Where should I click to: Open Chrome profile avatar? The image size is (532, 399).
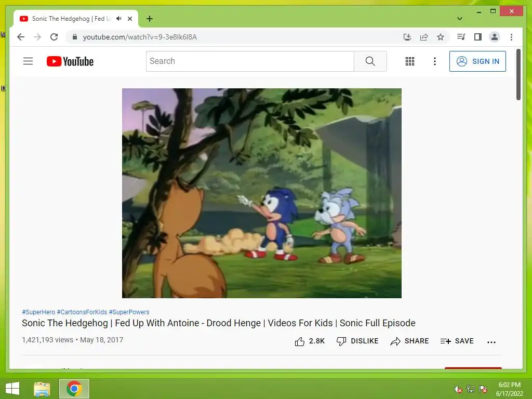[495, 37]
